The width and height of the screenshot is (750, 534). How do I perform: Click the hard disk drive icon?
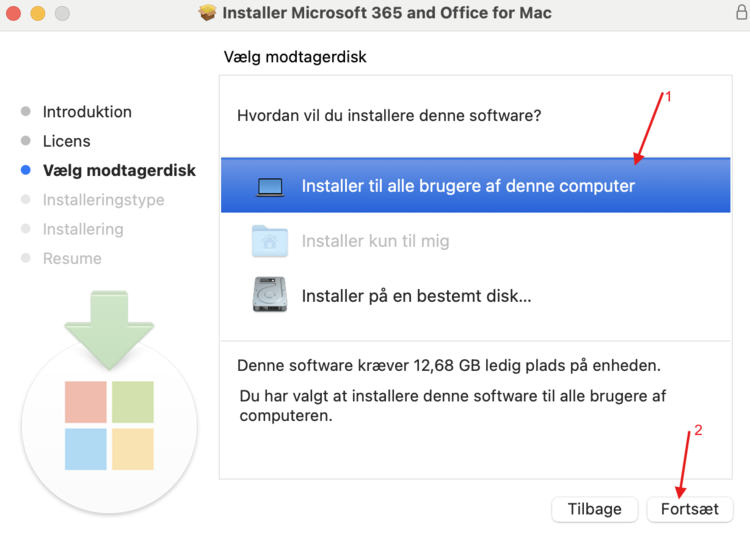pyautogui.click(x=270, y=295)
